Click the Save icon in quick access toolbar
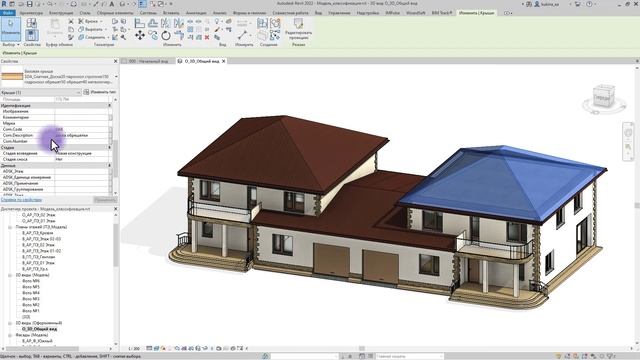The width and height of the screenshot is (640, 360). [x=29, y=4]
